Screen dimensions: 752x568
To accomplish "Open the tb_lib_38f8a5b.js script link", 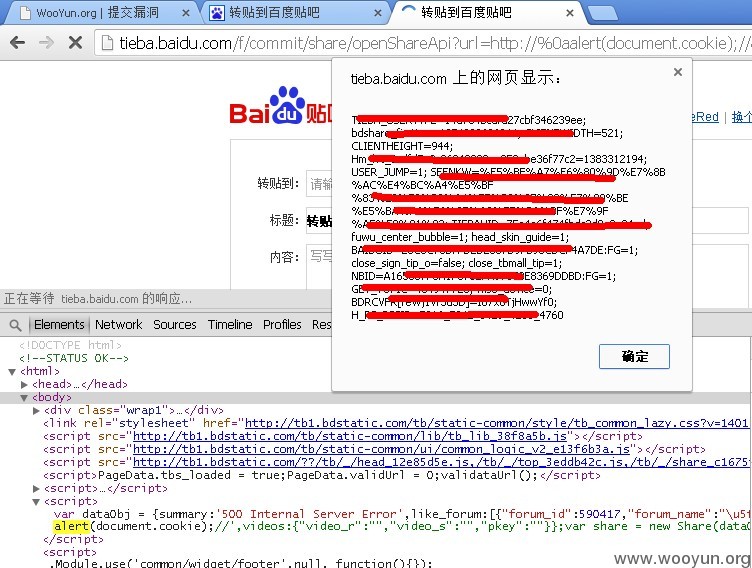I will [350, 436].
